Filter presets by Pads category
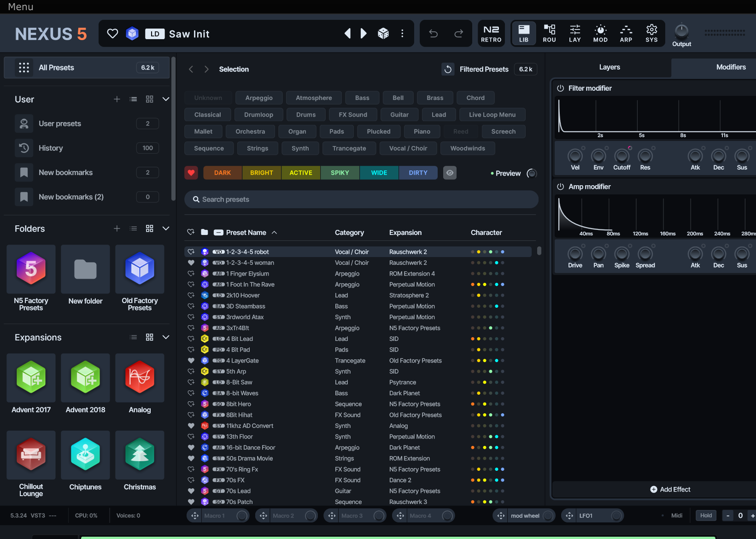Viewport: 756px width, 539px height. 337,131
